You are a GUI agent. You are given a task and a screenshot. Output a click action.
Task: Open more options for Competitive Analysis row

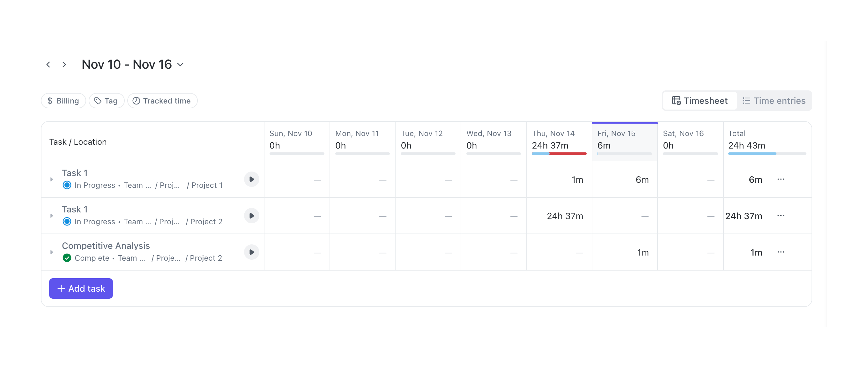pyautogui.click(x=781, y=252)
